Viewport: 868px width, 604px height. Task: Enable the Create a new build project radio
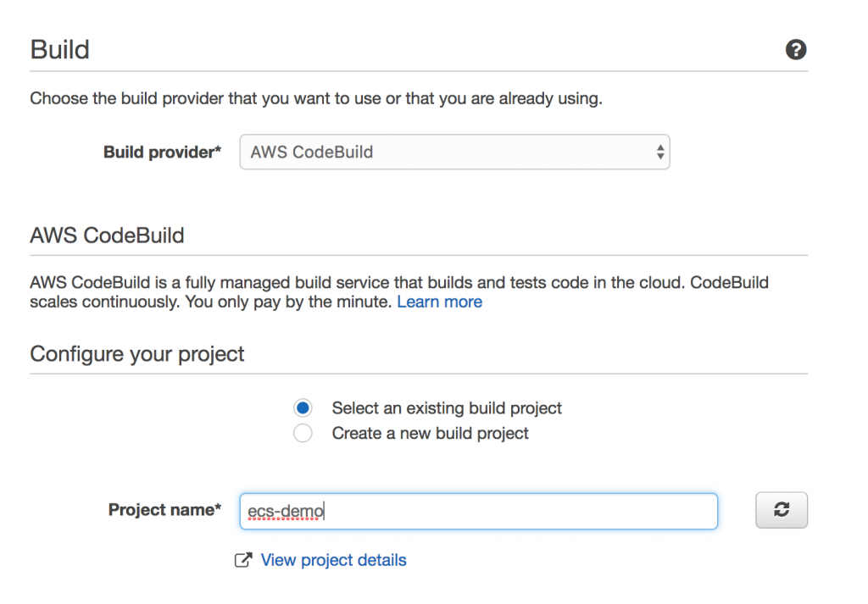tap(303, 434)
